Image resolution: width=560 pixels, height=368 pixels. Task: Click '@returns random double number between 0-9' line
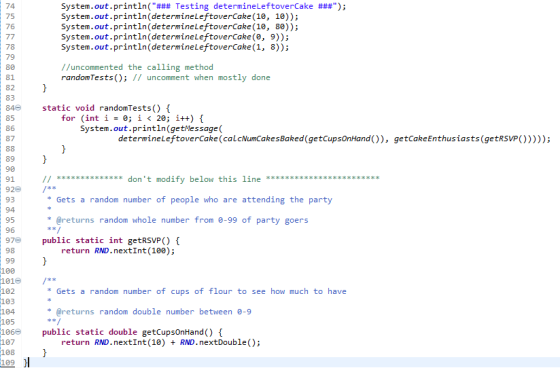pos(149,312)
